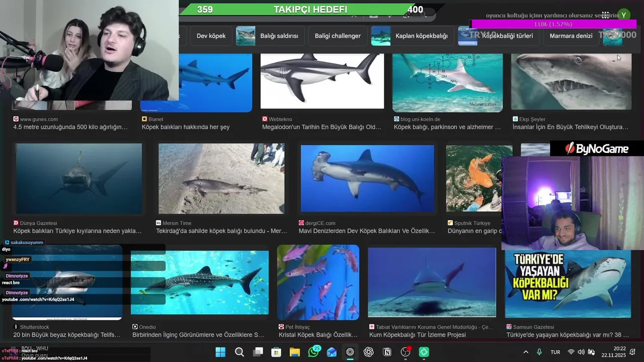644x362 pixels.
Task: Open "20 bin Büyük beyaz köpekbalığı" Shutterstock link
Action: 67,335
